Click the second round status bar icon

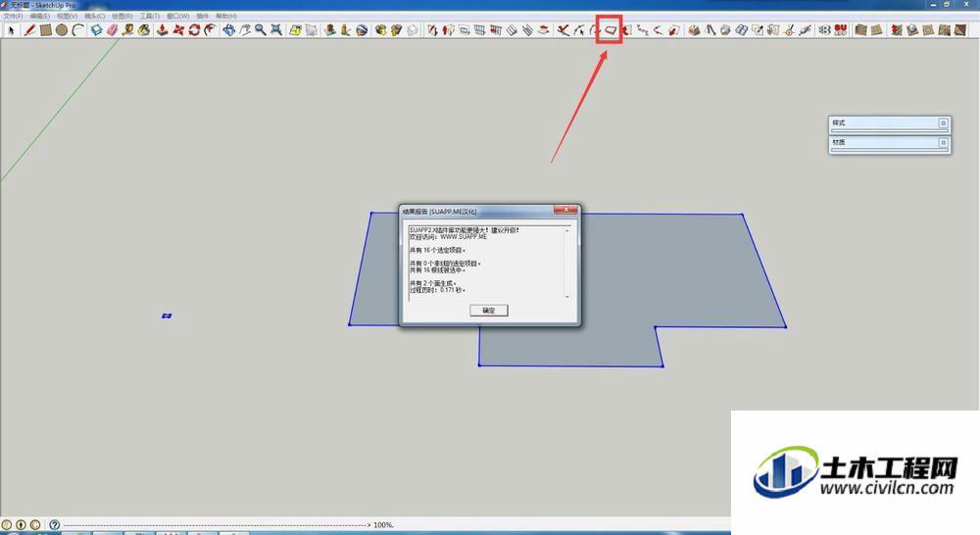click(21, 525)
